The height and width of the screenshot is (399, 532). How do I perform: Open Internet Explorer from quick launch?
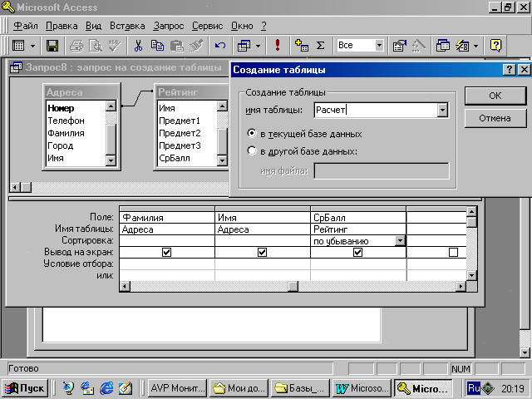click(107, 388)
